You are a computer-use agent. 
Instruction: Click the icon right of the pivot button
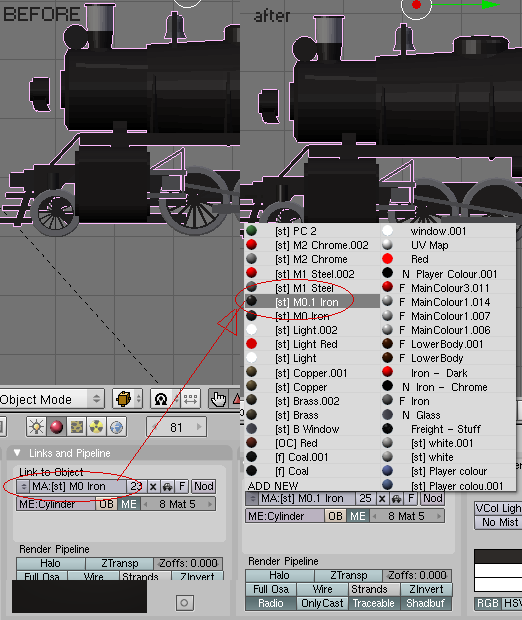[x=191, y=399]
